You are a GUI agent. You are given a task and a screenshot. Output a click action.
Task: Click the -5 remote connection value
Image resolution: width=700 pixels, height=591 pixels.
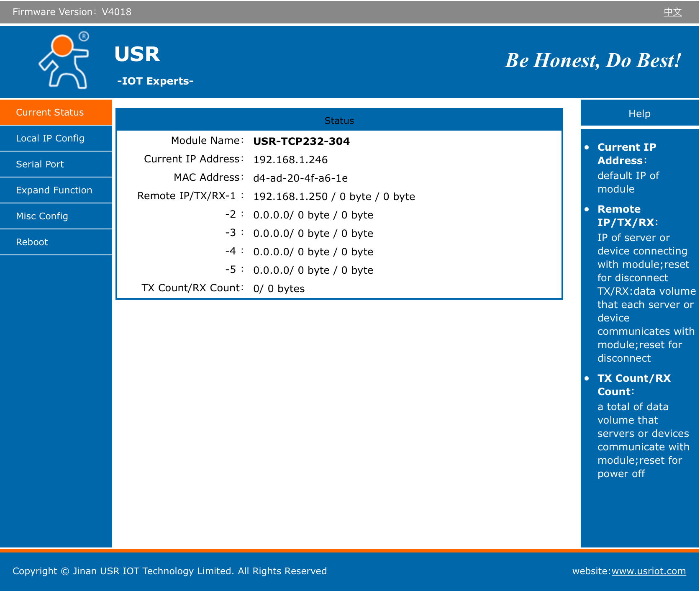(x=313, y=270)
